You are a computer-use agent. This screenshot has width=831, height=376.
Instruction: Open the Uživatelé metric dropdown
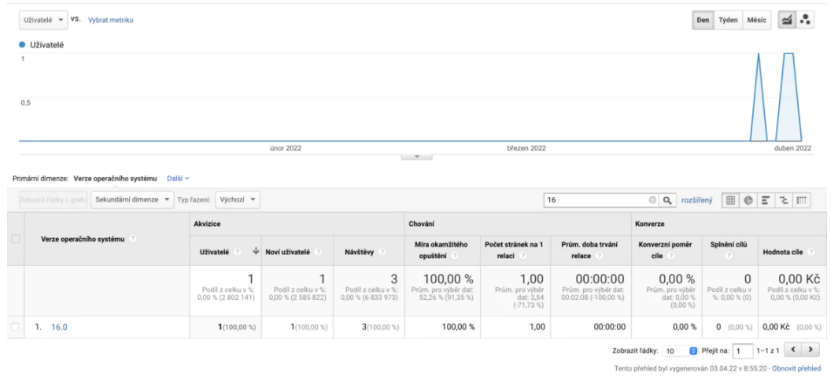(x=43, y=20)
